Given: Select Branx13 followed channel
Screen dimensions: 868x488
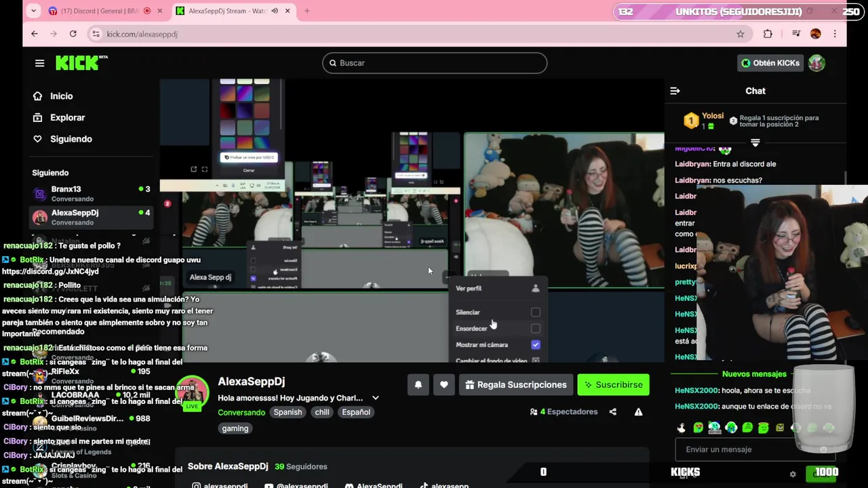Looking at the screenshot, I should (91, 193).
